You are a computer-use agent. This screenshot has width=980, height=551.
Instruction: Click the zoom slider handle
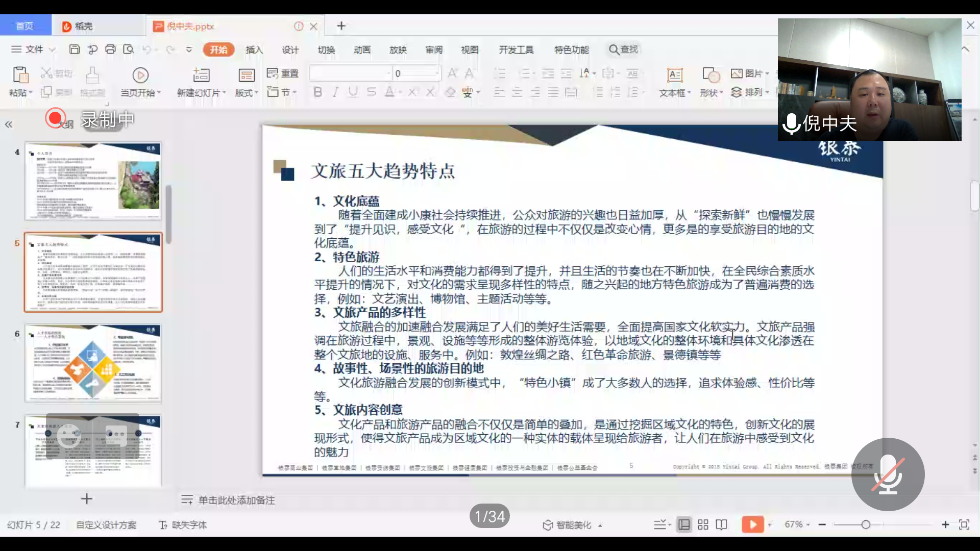[866, 524]
